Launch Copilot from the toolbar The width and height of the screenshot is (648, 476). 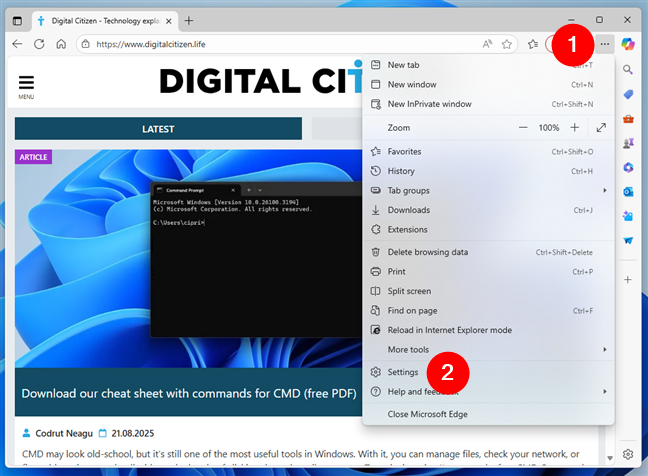pos(628,44)
